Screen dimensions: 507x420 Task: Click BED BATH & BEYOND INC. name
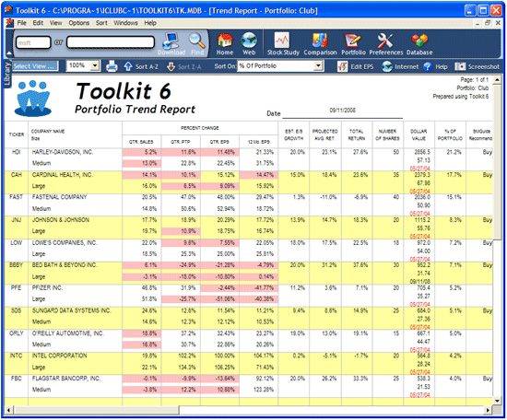coord(65,265)
